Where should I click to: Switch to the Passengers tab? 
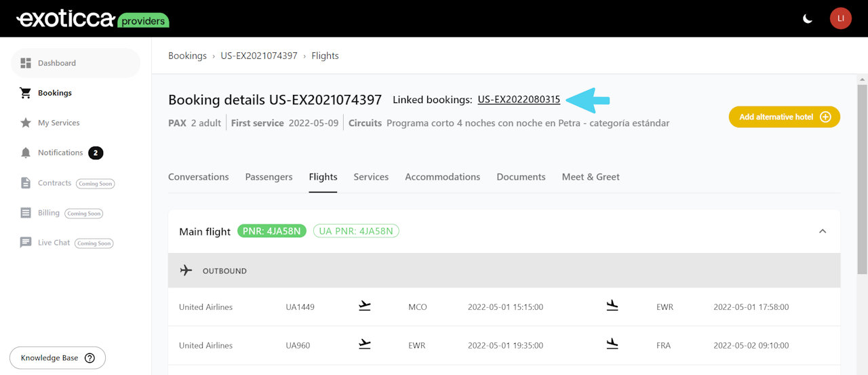coord(269,177)
